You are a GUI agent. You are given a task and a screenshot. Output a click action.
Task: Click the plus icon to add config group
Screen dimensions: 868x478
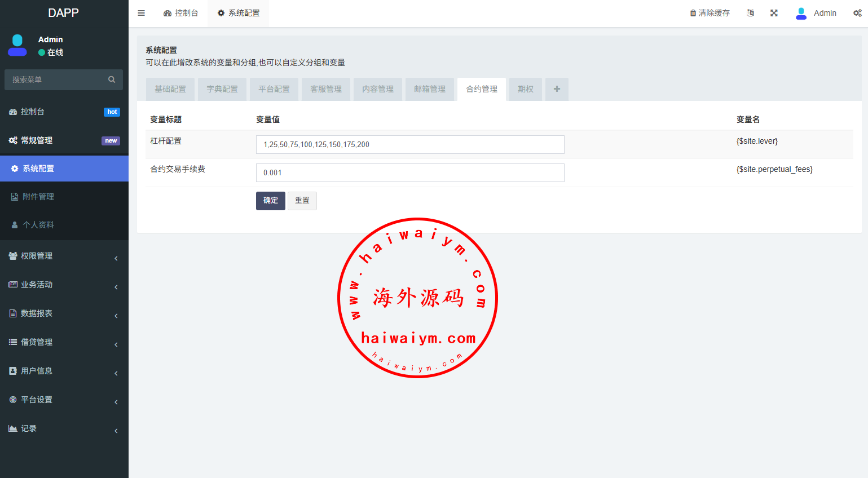(x=557, y=89)
